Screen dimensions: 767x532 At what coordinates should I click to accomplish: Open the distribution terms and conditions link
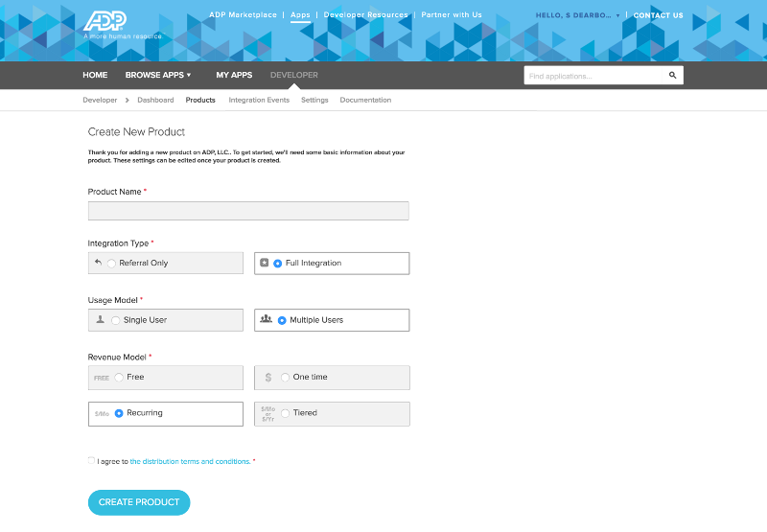190,462
